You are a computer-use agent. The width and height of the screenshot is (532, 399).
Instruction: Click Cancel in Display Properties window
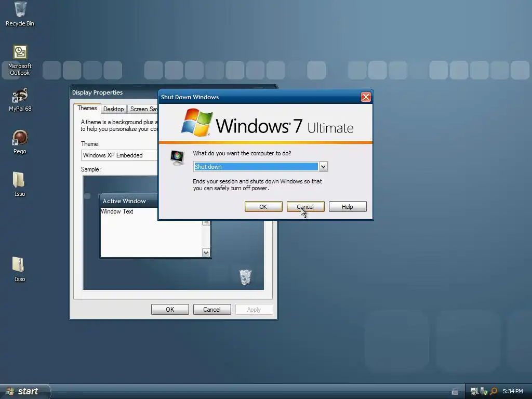point(212,310)
